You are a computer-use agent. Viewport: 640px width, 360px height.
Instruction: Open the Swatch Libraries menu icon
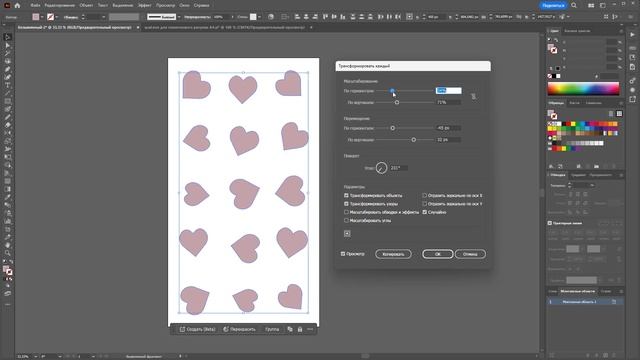point(551,166)
